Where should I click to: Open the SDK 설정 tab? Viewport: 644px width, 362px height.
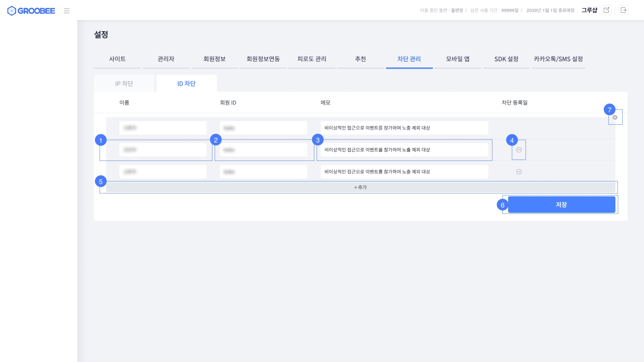point(506,59)
